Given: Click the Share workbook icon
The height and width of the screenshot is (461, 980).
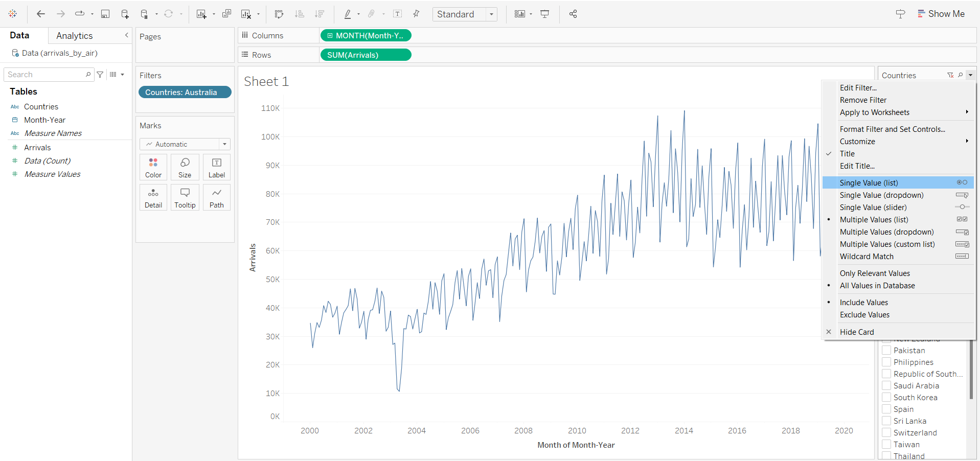Looking at the screenshot, I should point(573,14).
